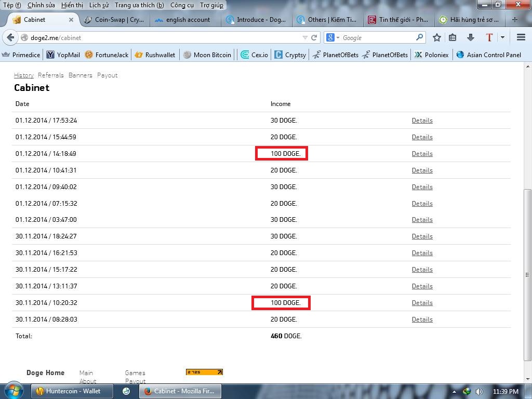Click the round taskbar icon beside Huntercoin
Image resolution: width=532 pixels, height=399 pixels.
tap(126, 391)
